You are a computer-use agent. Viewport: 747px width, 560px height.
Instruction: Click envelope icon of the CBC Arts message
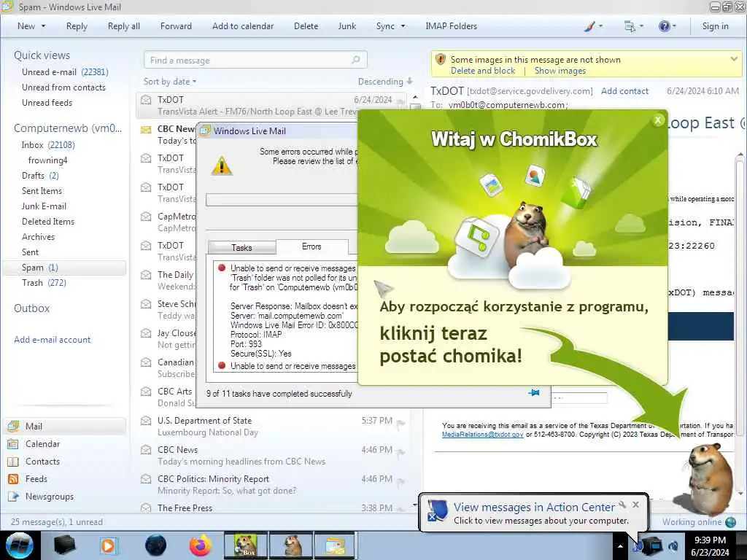pyautogui.click(x=146, y=392)
